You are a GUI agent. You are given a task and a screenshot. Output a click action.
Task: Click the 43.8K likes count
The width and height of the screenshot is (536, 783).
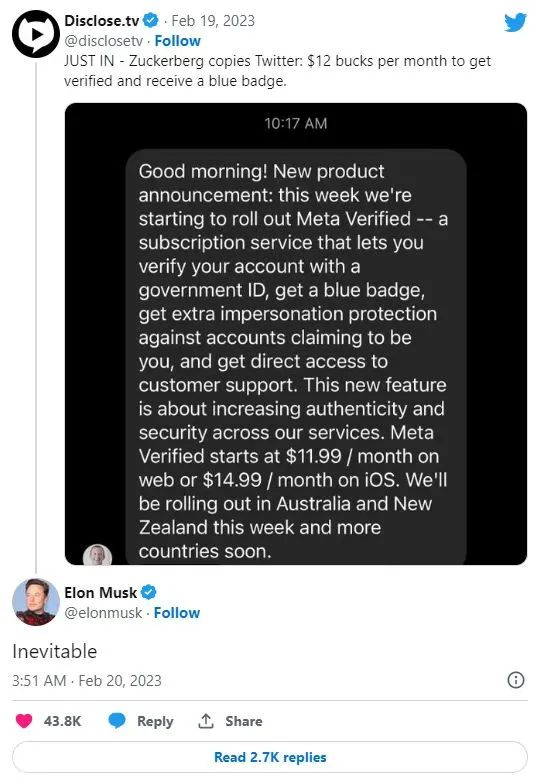coord(62,721)
